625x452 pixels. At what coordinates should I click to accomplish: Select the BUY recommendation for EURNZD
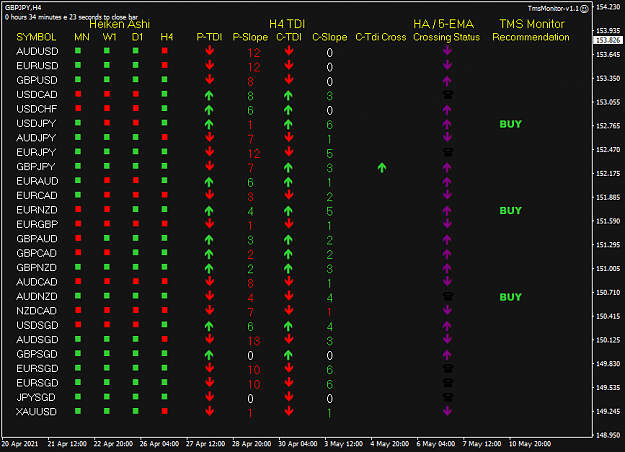[x=511, y=210]
